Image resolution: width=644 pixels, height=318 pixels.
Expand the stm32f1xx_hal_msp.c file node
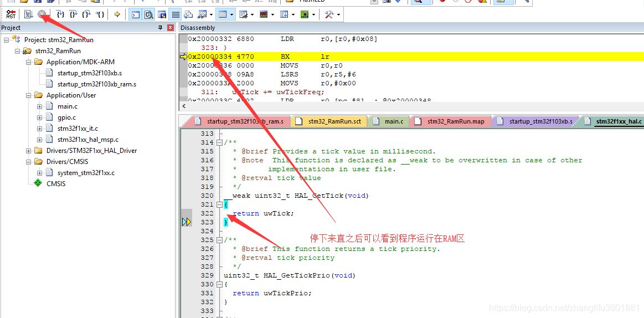39,140
